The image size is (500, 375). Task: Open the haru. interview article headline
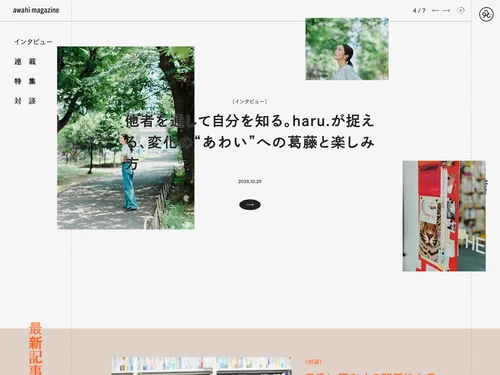click(250, 142)
